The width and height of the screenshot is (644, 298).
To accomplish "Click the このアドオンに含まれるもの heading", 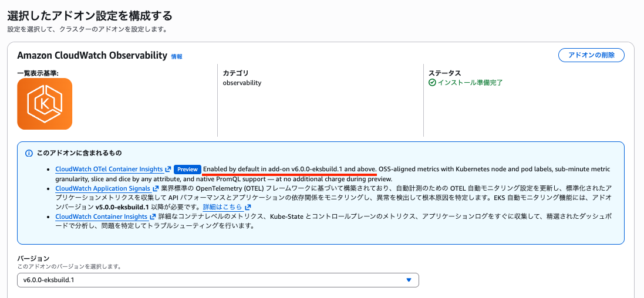I will point(79,153).
